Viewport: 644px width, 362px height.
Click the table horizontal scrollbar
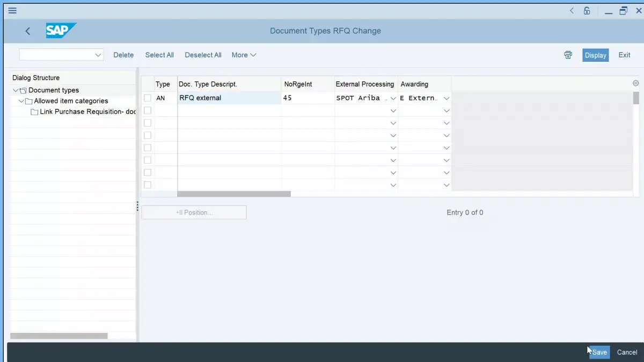(234, 194)
